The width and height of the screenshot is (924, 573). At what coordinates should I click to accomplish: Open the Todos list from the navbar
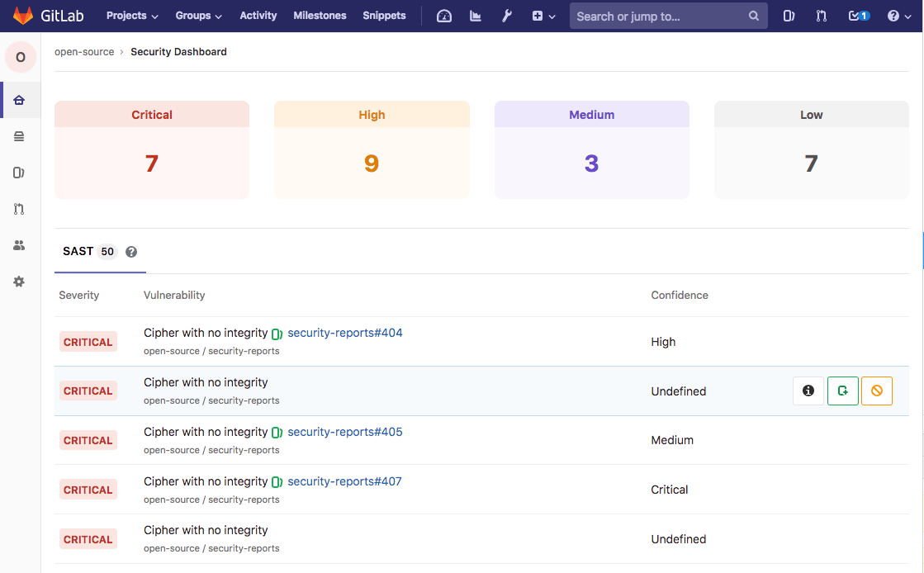(x=856, y=16)
